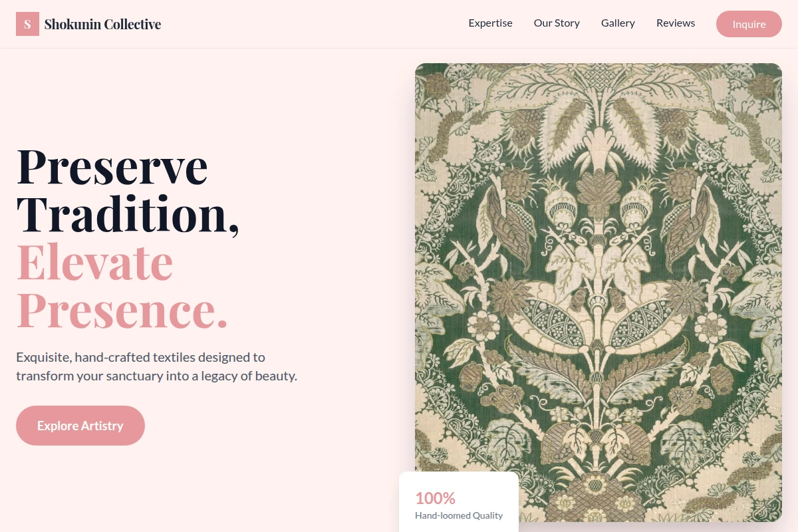Open the Shokunin Collective brand name link
This screenshot has height=532, width=798.
tap(102, 24)
